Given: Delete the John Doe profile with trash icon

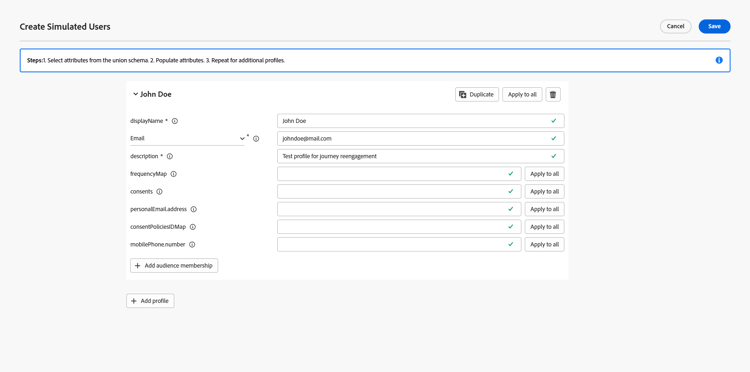Looking at the screenshot, I should [x=553, y=95].
